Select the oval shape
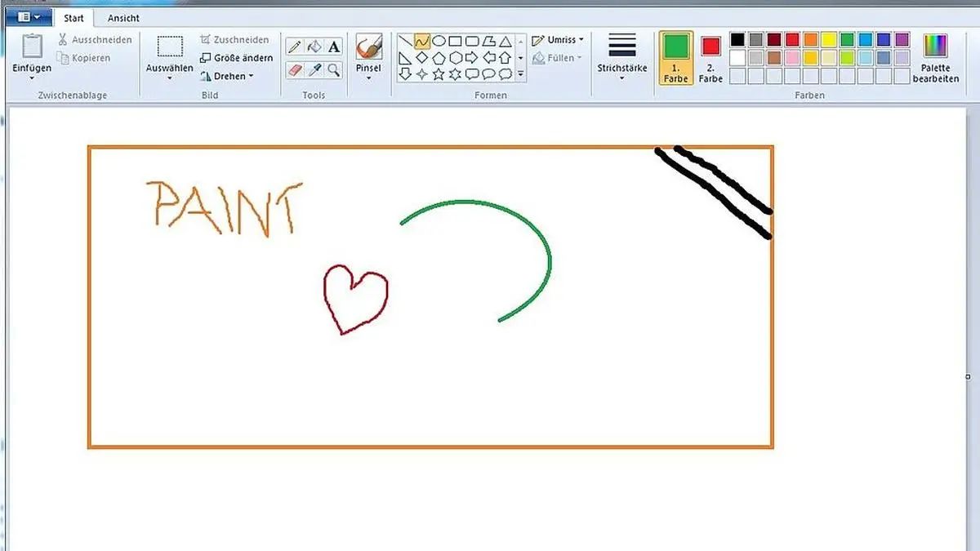Screen dimensions: 980x551 (439, 41)
